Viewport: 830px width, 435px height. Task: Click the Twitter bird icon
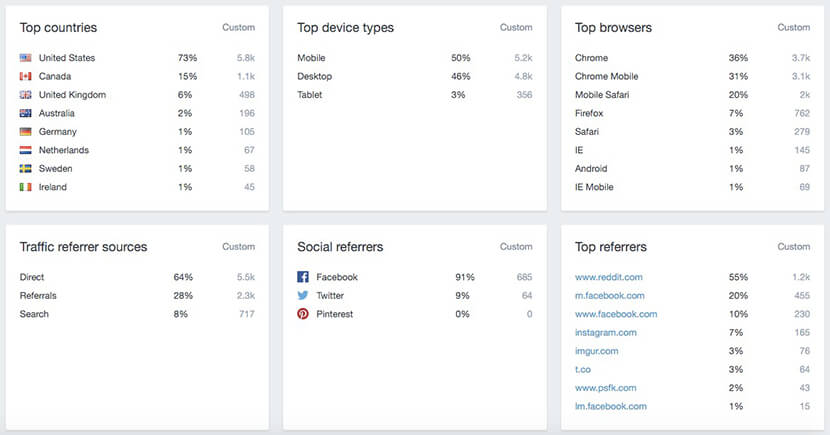tap(303, 296)
